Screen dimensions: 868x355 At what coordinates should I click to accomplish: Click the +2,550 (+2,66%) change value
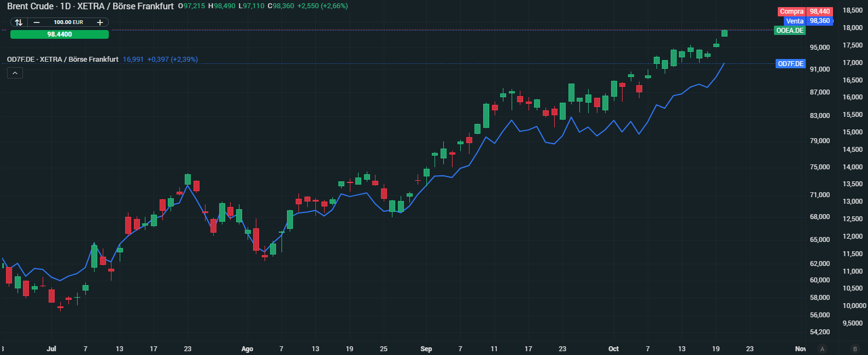click(x=322, y=6)
